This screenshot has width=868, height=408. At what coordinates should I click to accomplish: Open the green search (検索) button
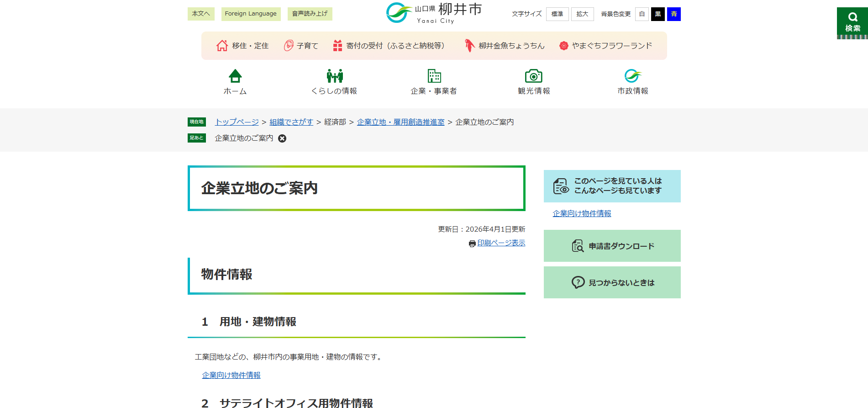pos(852,23)
